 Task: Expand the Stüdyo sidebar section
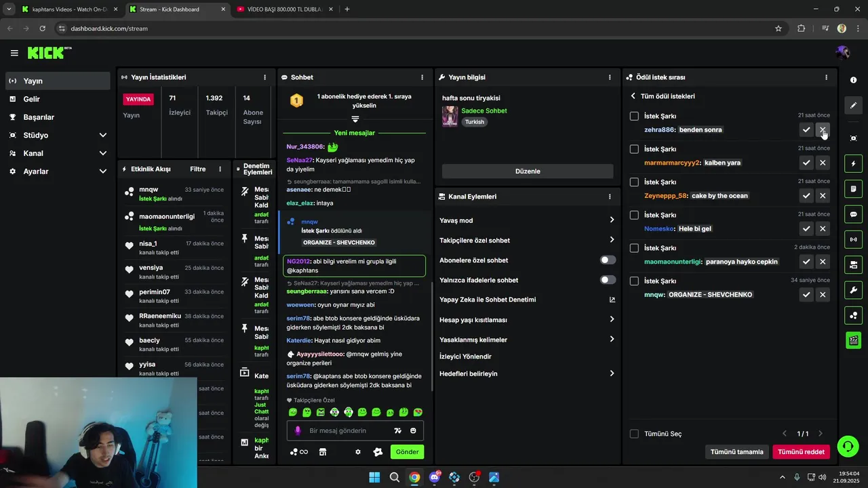(x=58, y=136)
